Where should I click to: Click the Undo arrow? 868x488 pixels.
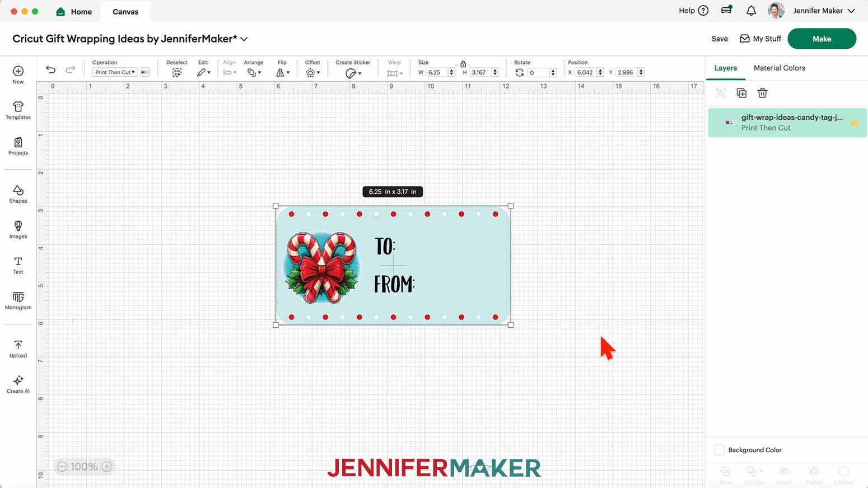tap(50, 70)
